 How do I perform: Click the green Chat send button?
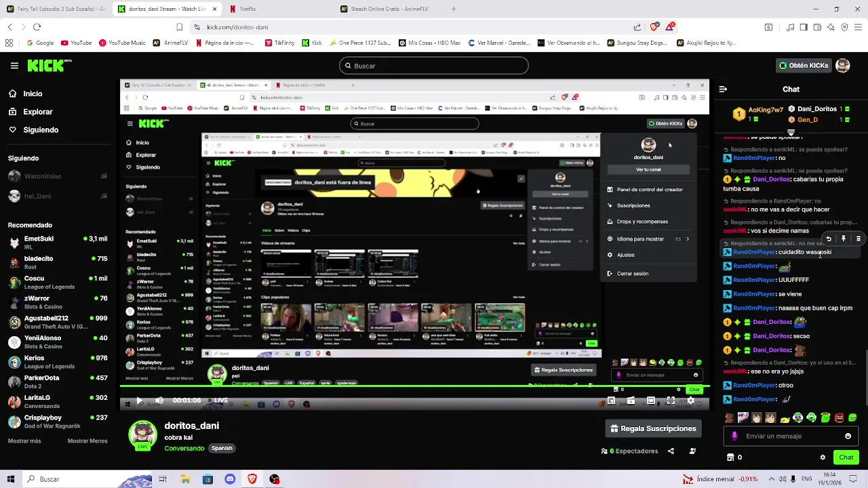(846, 457)
